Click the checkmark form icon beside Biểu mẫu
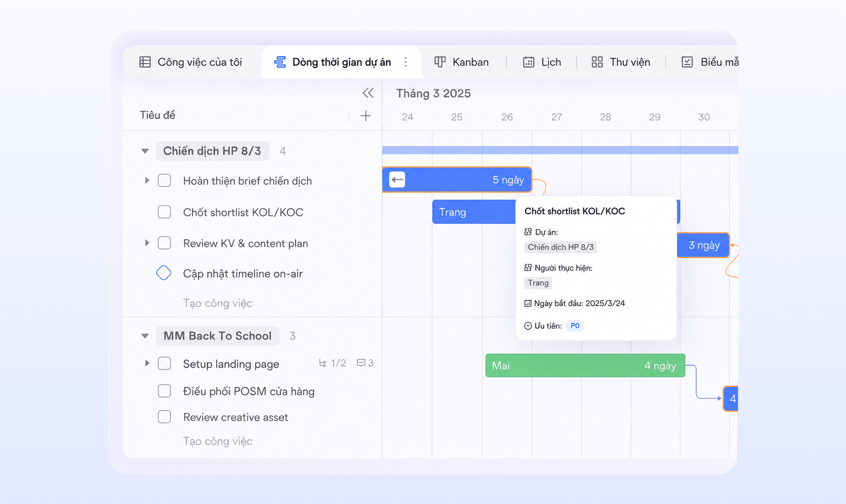The image size is (846, 504). (687, 62)
